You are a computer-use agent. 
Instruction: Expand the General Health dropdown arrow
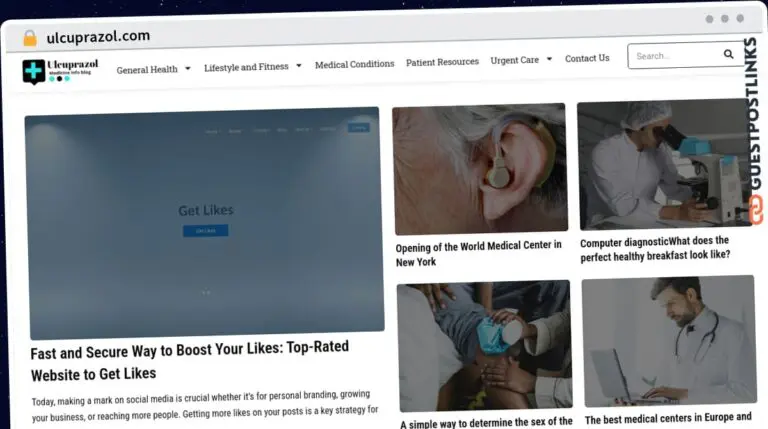(188, 69)
